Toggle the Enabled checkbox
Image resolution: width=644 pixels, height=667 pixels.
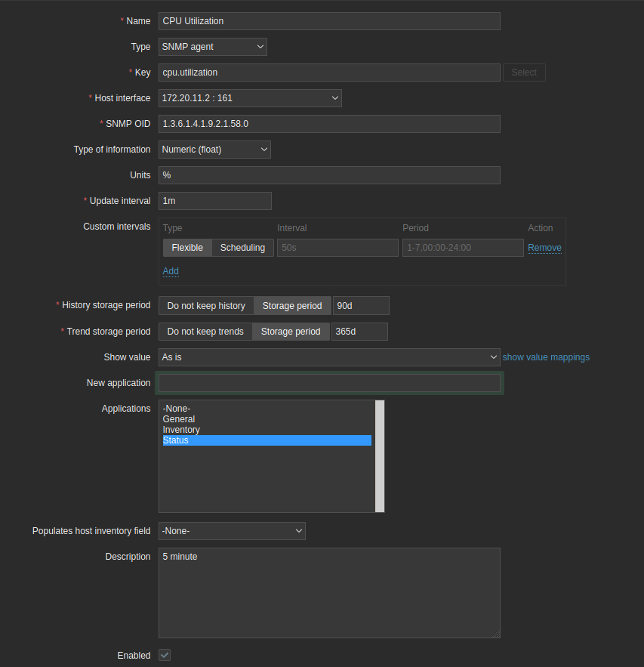[165, 655]
